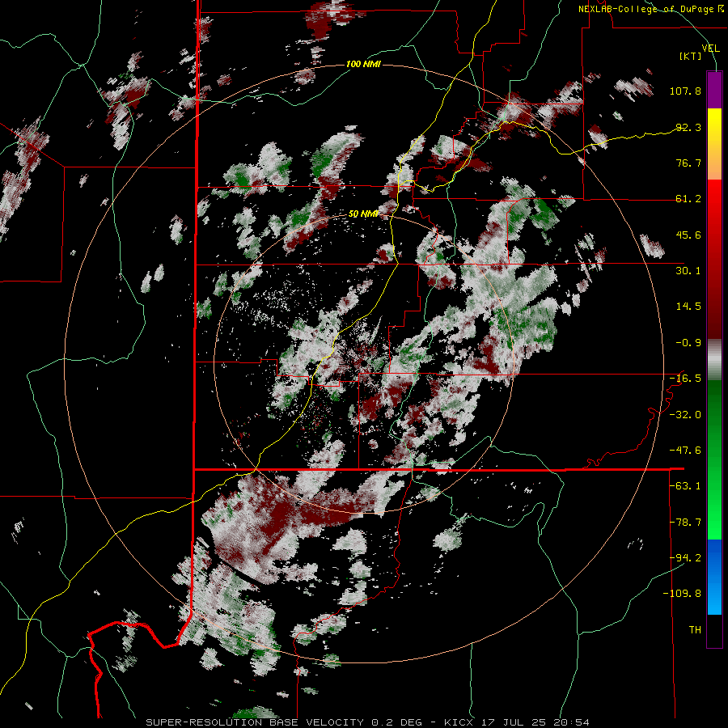This screenshot has height=728, width=728.
Task: Click the 61.2 velocity value
Action: click(688, 199)
